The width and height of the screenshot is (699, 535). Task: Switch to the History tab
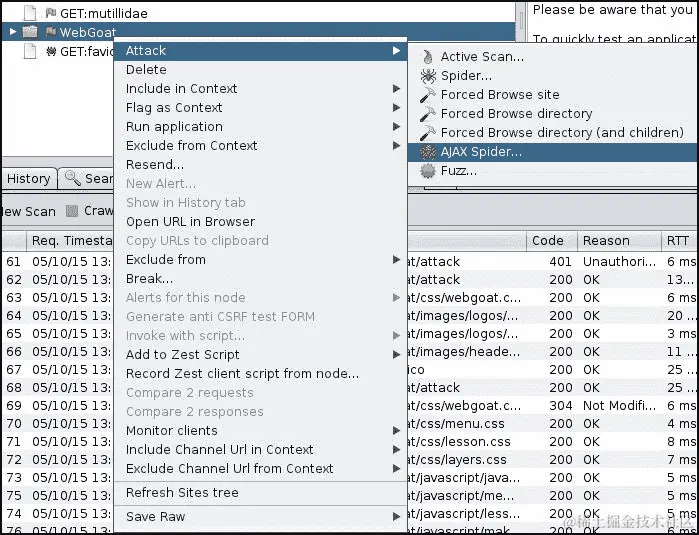(x=29, y=179)
